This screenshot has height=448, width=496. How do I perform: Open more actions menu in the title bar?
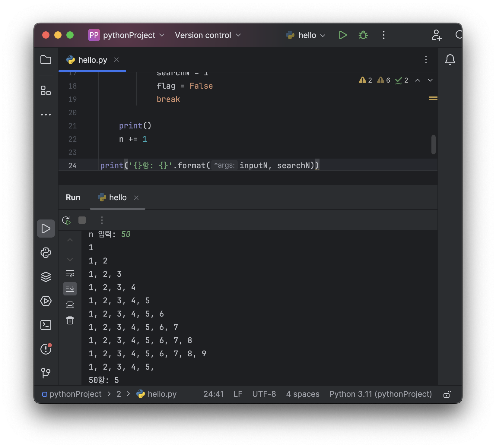point(384,35)
